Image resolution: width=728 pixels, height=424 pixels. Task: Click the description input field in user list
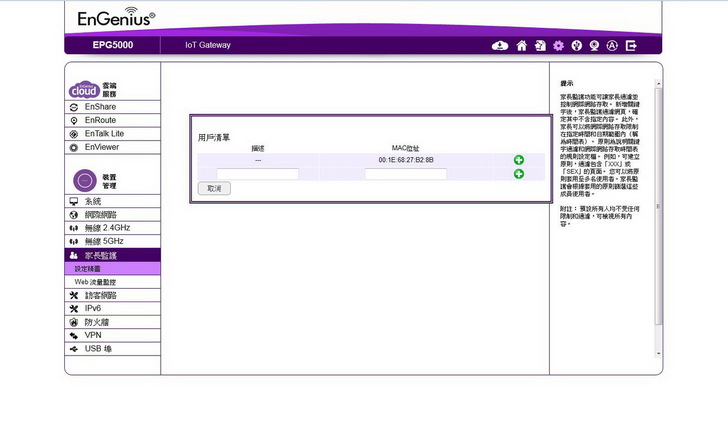click(x=257, y=174)
